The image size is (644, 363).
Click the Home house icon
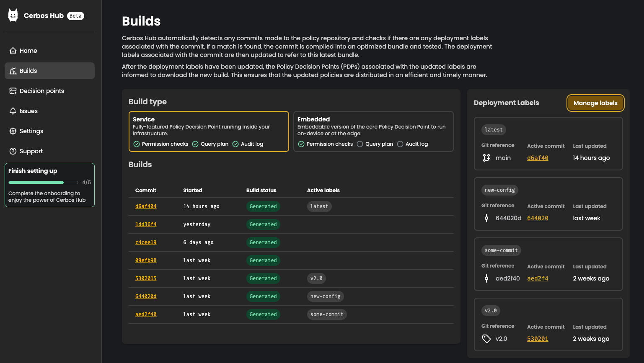pyautogui.click(x=13, y=51)
